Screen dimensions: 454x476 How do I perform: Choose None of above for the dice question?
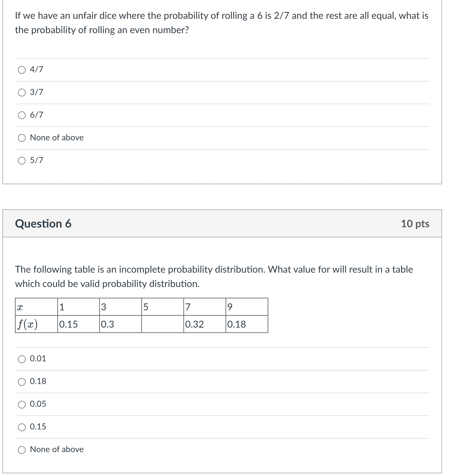tap(22, 138)
